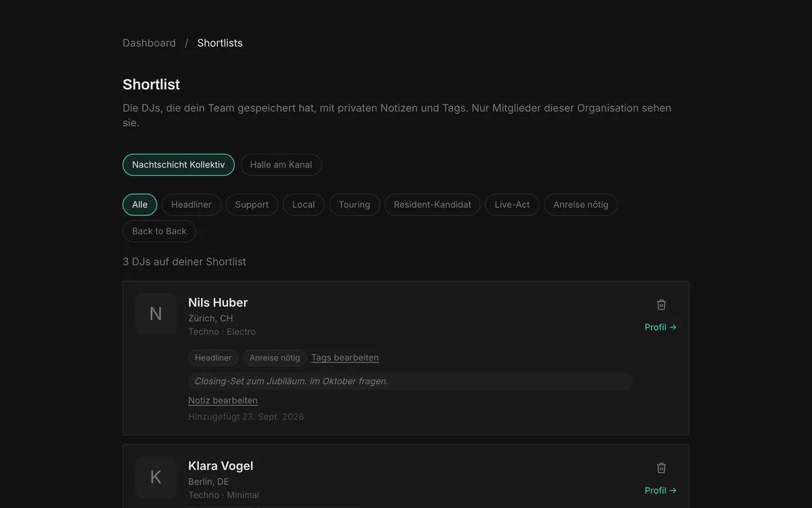
Task: Click the Nils Huber name heading
Action: click(x=218, y=303)
